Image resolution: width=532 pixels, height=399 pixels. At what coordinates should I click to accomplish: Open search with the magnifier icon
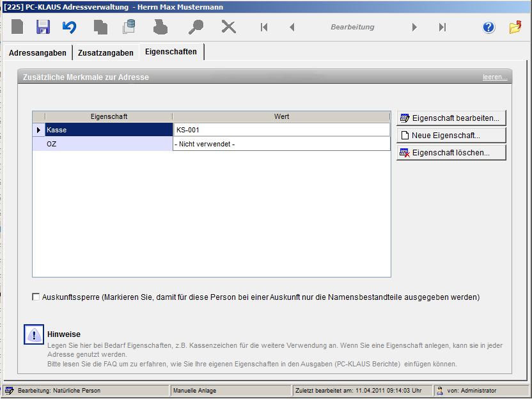pos(195,27)
